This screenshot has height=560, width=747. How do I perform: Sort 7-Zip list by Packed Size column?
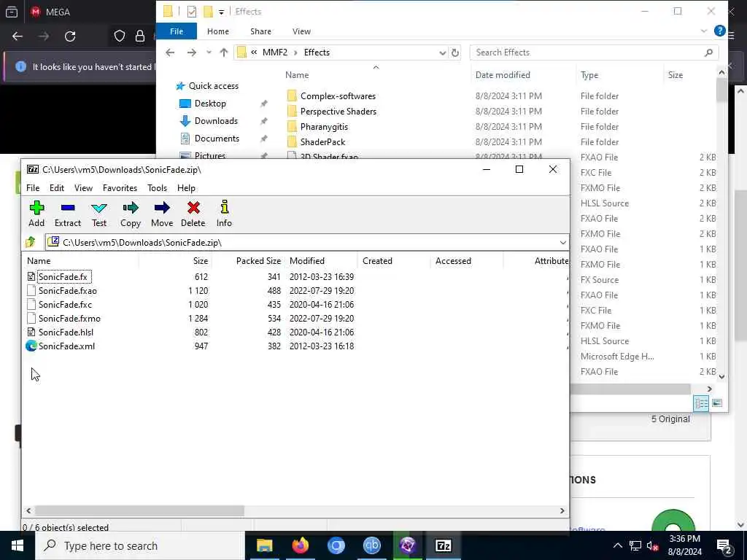point(249,261)
